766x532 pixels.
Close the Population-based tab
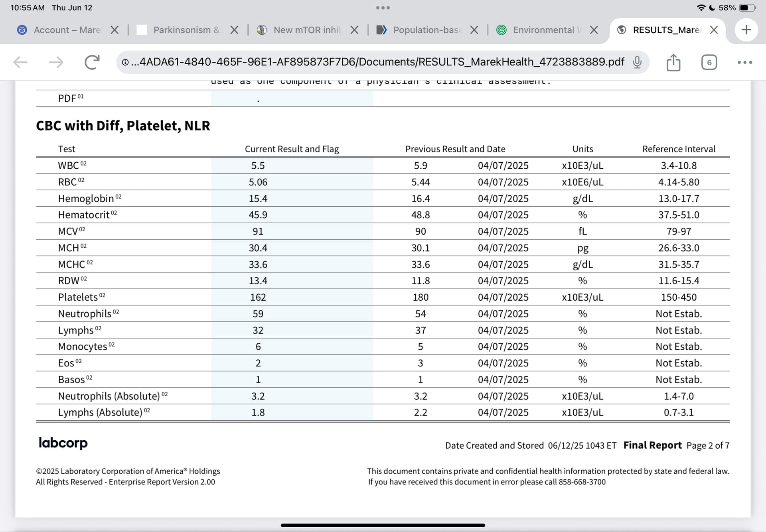(x=474, y=30)
